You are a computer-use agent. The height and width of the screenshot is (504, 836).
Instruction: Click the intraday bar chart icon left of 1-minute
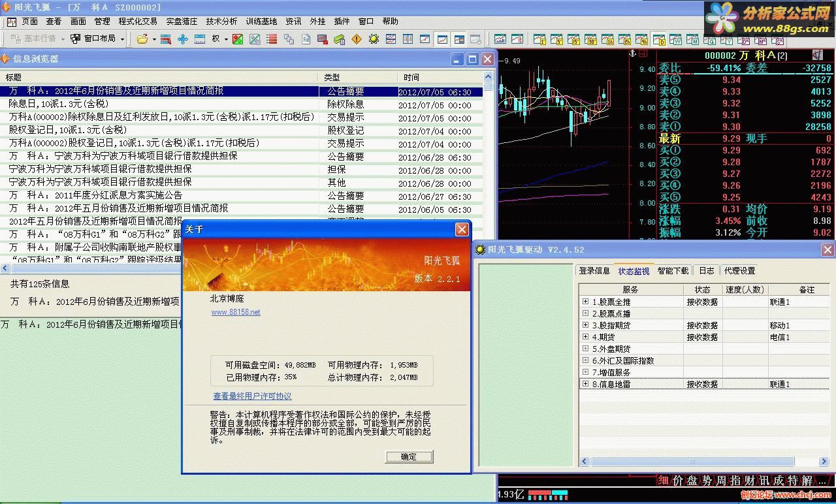coord(500,39)
